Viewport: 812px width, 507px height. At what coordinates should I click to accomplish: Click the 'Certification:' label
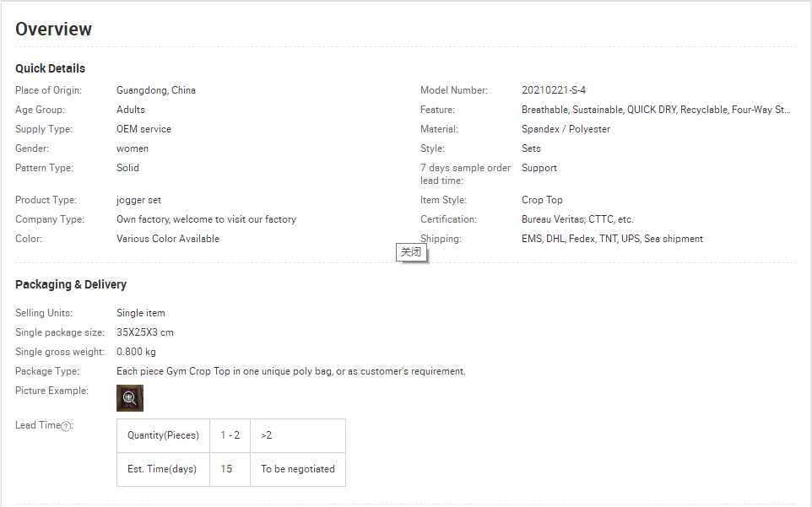(448, 219)
